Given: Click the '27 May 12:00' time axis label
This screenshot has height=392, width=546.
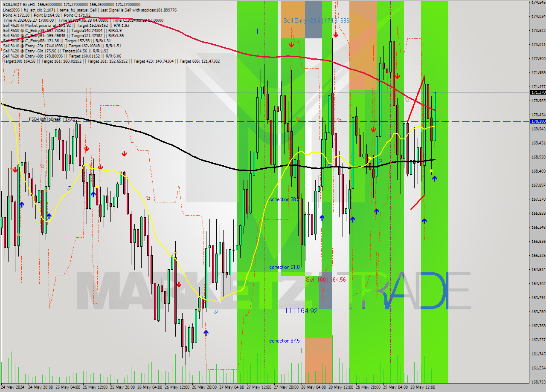Looking at the screenshot, I should 258,388.
